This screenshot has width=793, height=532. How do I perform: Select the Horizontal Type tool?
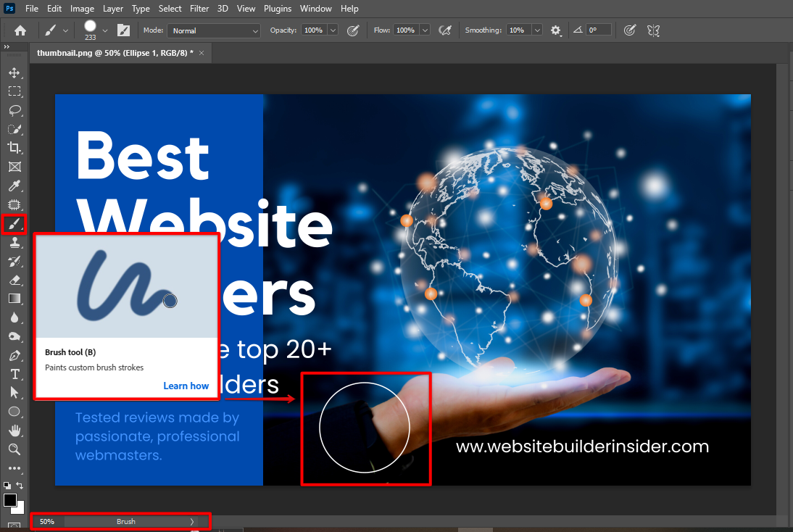tap(14, 374)
